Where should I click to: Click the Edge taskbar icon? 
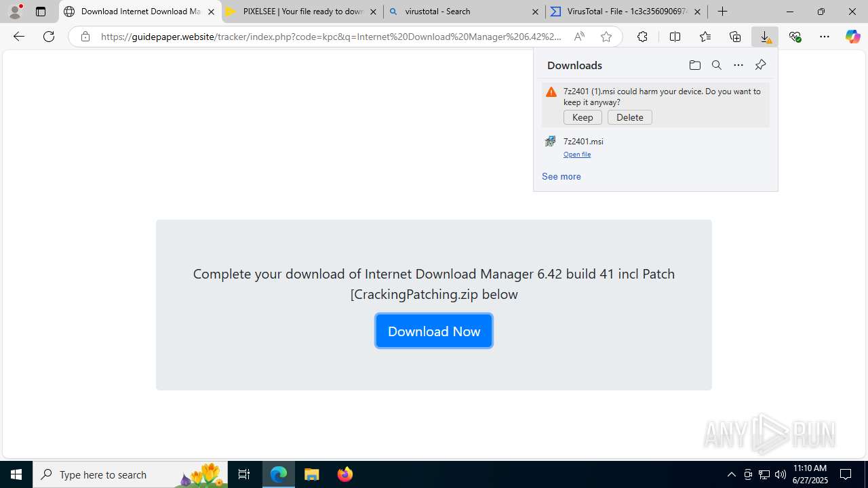tap(279, 474)
